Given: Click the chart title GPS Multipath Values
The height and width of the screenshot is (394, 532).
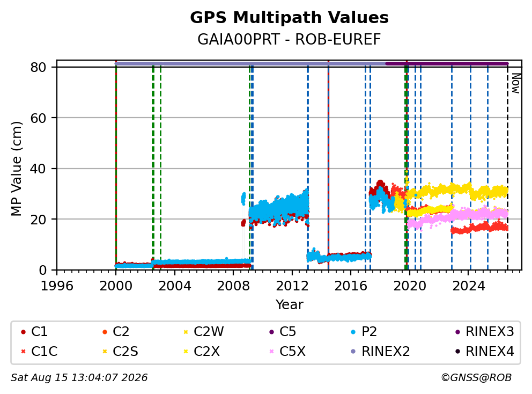Looking at the screenshot, I should point(289,17).
